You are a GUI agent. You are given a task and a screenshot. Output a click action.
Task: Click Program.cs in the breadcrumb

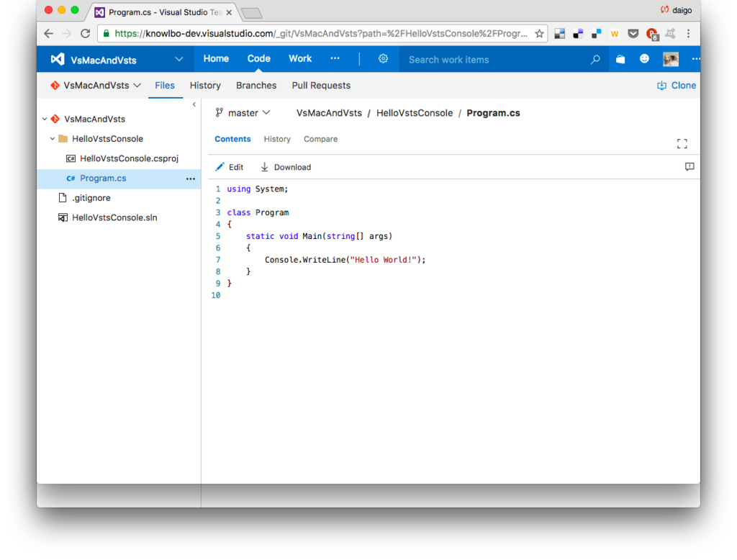pos(493,113)
